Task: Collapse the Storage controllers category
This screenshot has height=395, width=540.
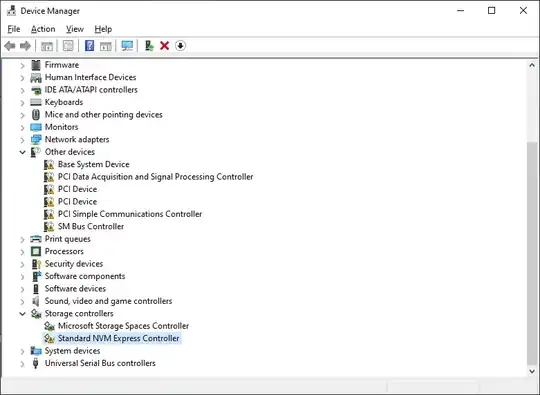Action: click(22, 313)
